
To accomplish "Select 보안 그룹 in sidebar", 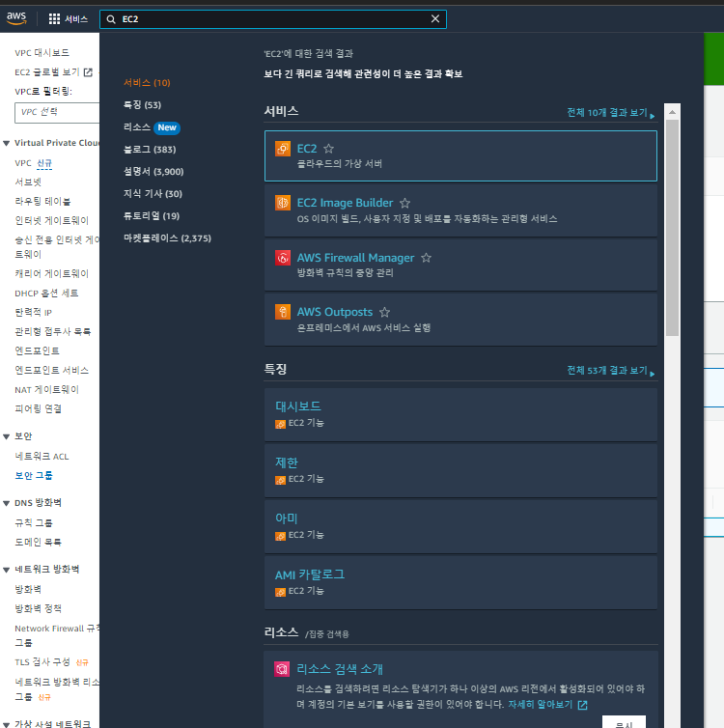I will [34, 476].
